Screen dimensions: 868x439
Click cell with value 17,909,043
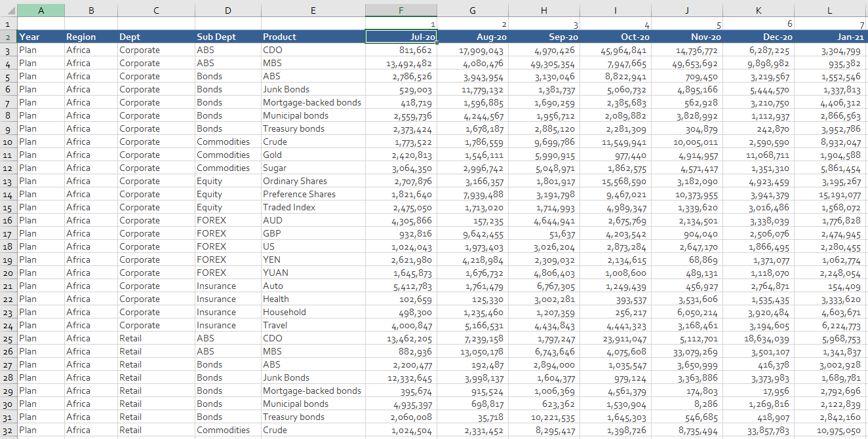[x=473, y=50]
